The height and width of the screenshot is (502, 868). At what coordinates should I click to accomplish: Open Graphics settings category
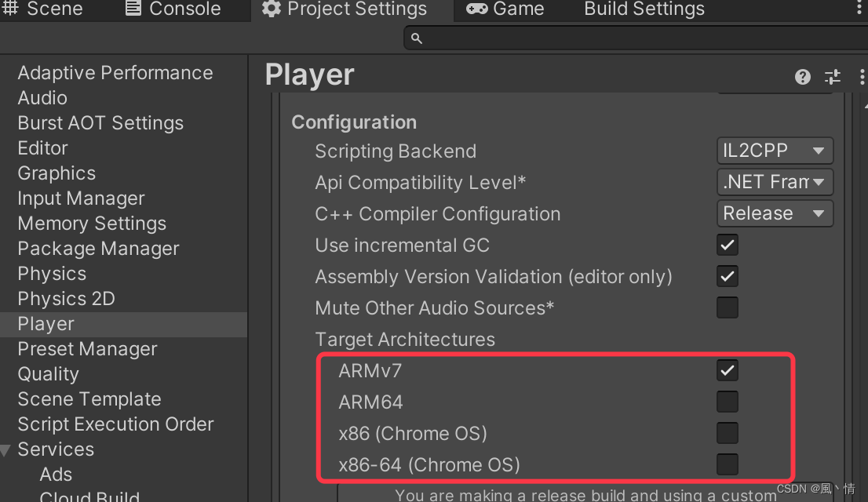coord(57,173)
